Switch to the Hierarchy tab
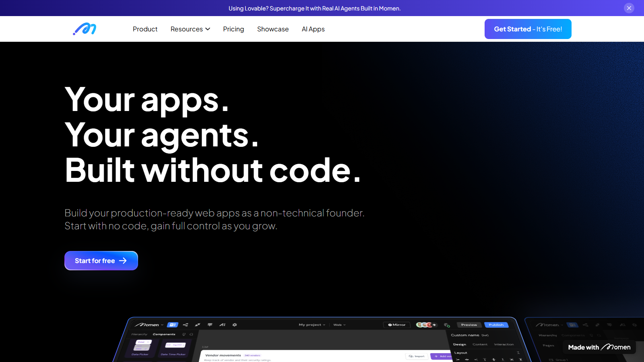The image size is (644, 362). (140, 334)
